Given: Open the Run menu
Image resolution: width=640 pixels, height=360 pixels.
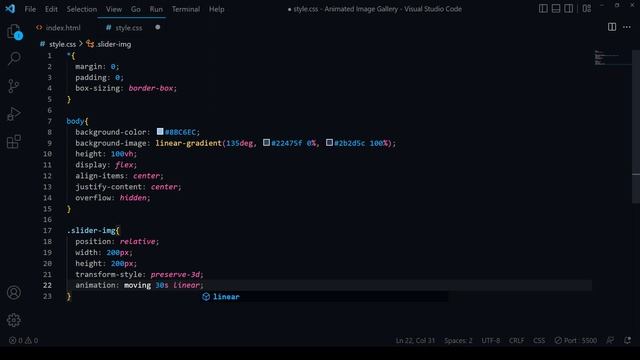Looking at the screenshot, I should tap(156, 9).
